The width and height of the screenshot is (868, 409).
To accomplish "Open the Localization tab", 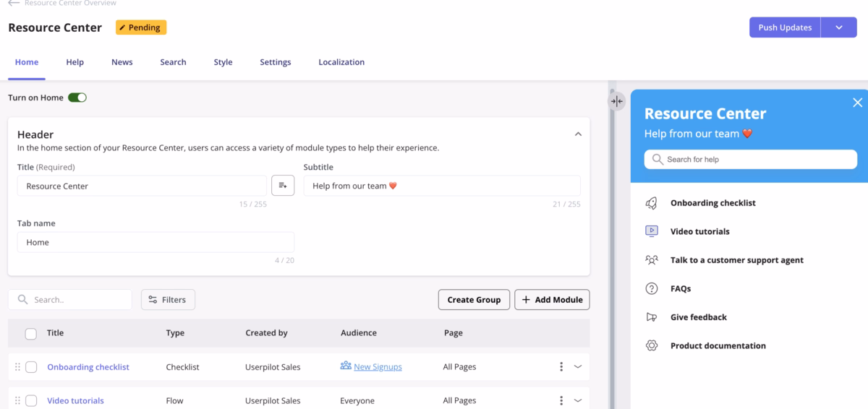I will tap(341, 62).
